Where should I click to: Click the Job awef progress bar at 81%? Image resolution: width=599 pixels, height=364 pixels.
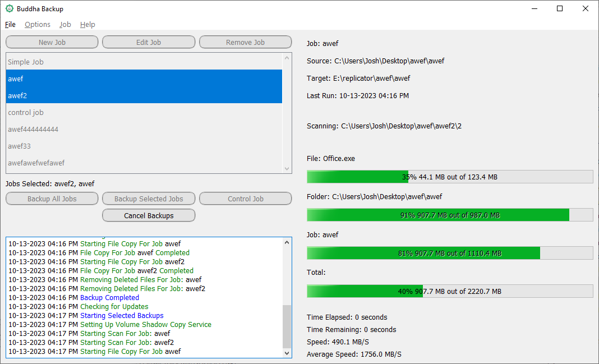[x=450, y=254]
